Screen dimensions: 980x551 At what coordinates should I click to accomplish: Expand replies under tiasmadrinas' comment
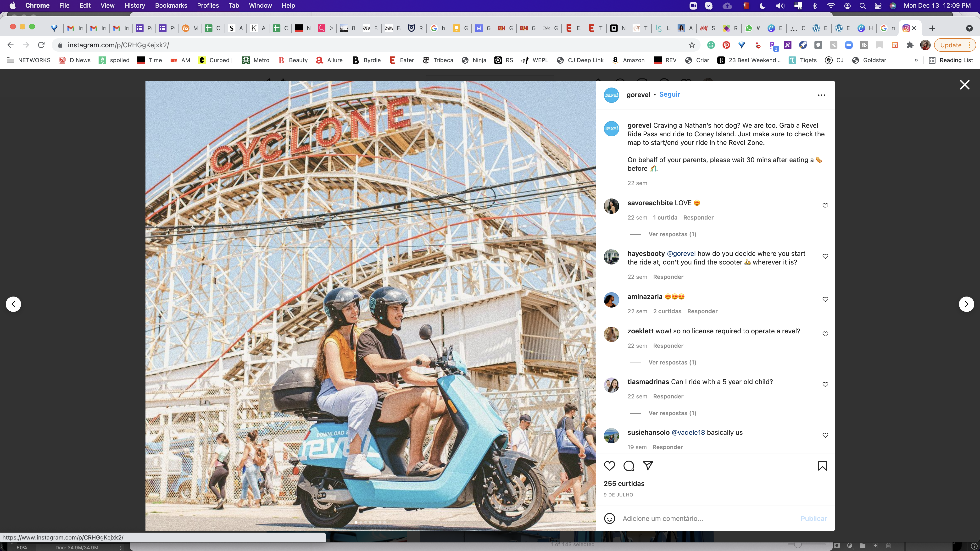pos(672,413)
